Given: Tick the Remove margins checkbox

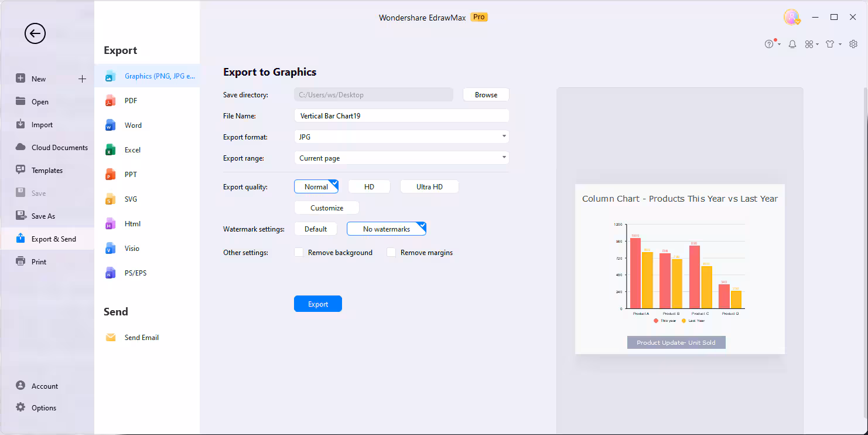Looking at the screenshot, I should tap(391, 253).
